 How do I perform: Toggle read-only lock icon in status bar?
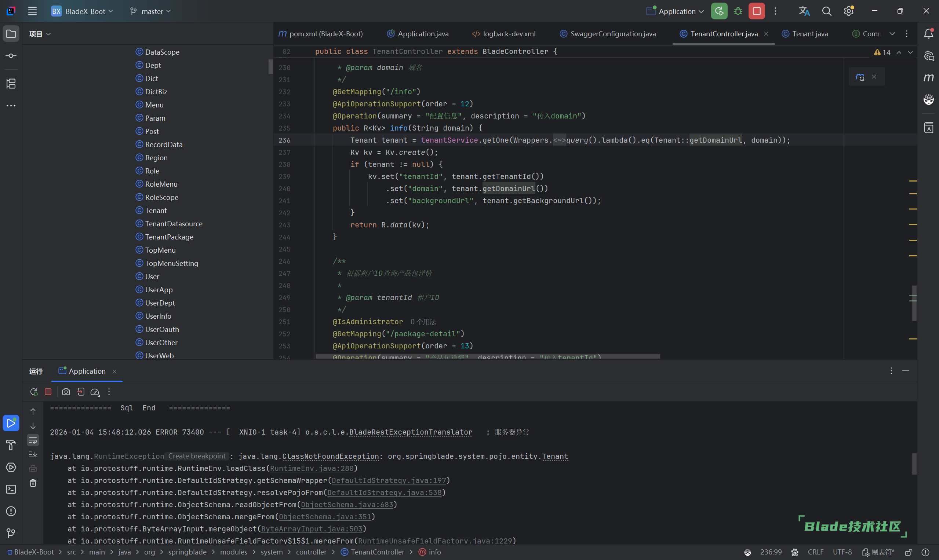[x=909, y=552]
